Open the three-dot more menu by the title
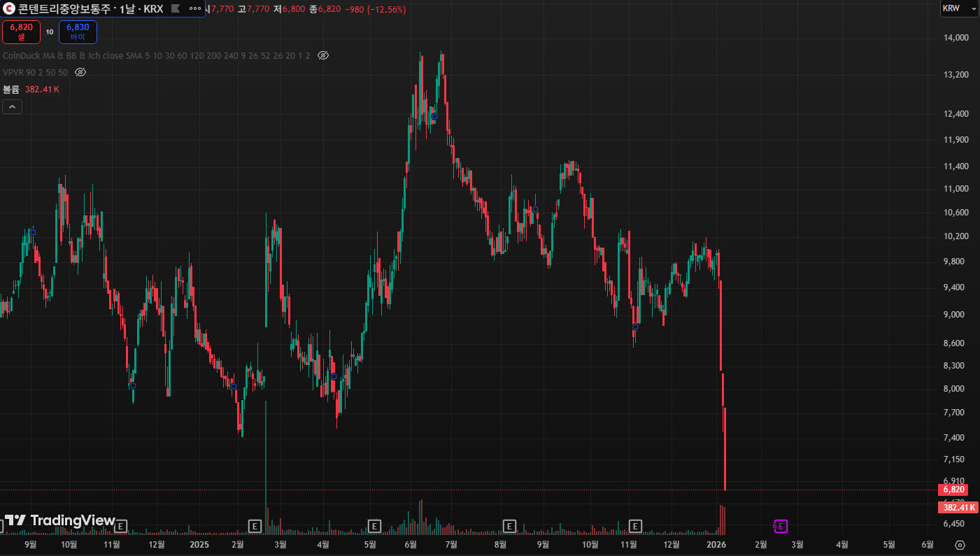This screenshot has width=980, height=556. (195, 8)
